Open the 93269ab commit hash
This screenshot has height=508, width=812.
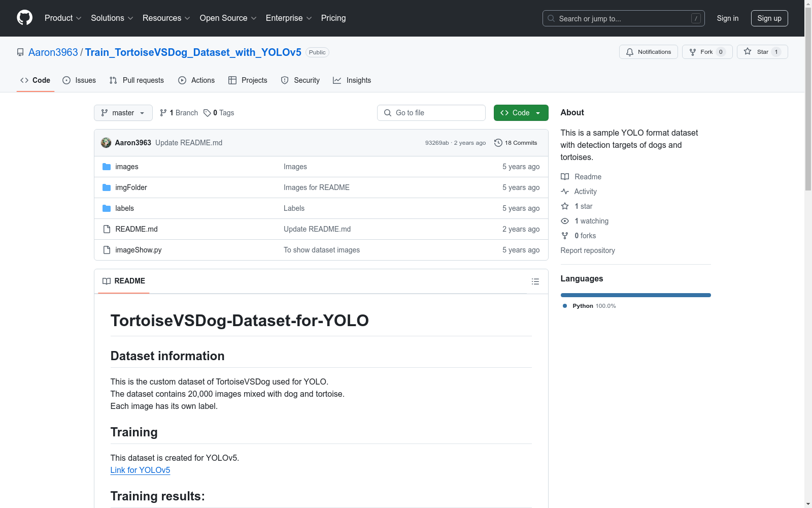pos(437,143)
